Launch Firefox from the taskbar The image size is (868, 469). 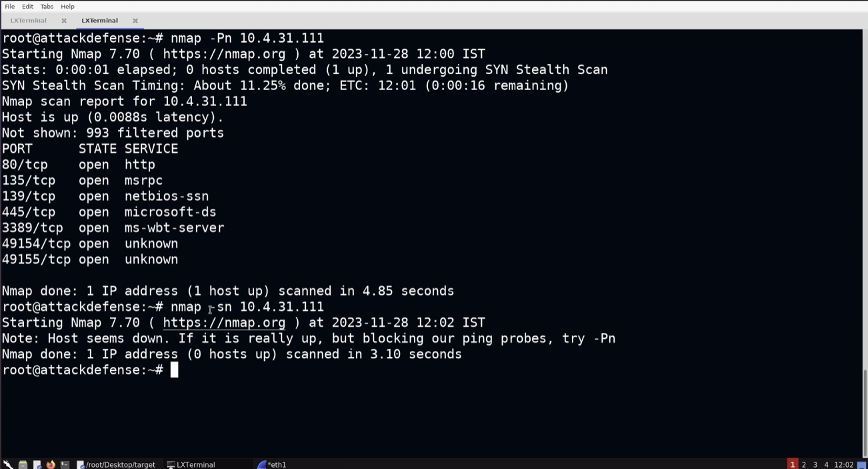click(x=51, y=464)
